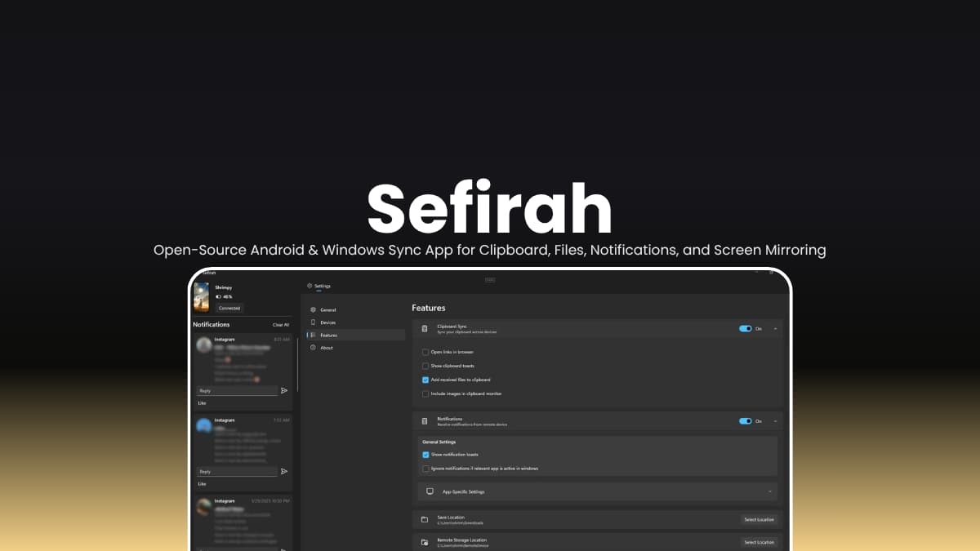The width and height of the screenshot is (980, 551).
Task: Click Clear All notifications
Action: pos(281,325)
